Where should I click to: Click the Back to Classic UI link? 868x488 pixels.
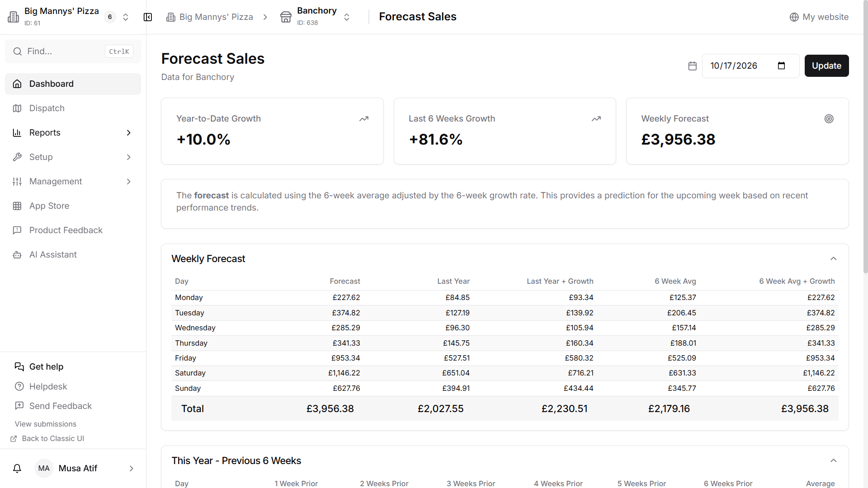coord(47,439)
